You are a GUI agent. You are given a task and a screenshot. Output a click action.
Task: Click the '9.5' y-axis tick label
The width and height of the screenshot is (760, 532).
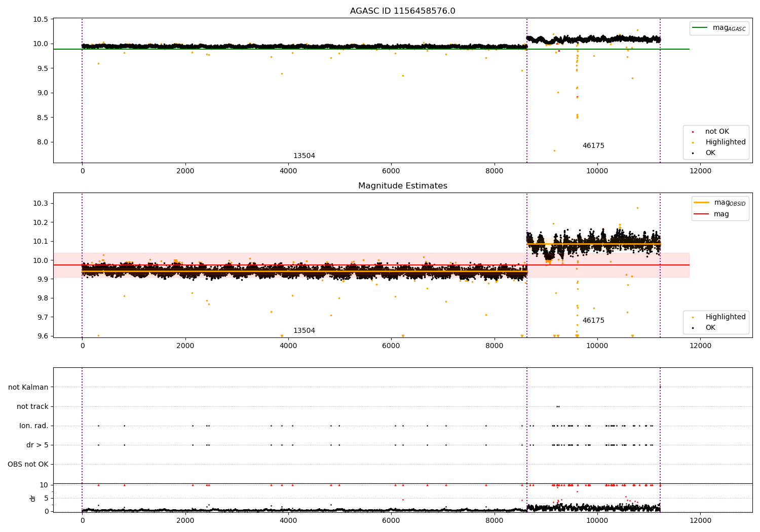tap(42, 68)
